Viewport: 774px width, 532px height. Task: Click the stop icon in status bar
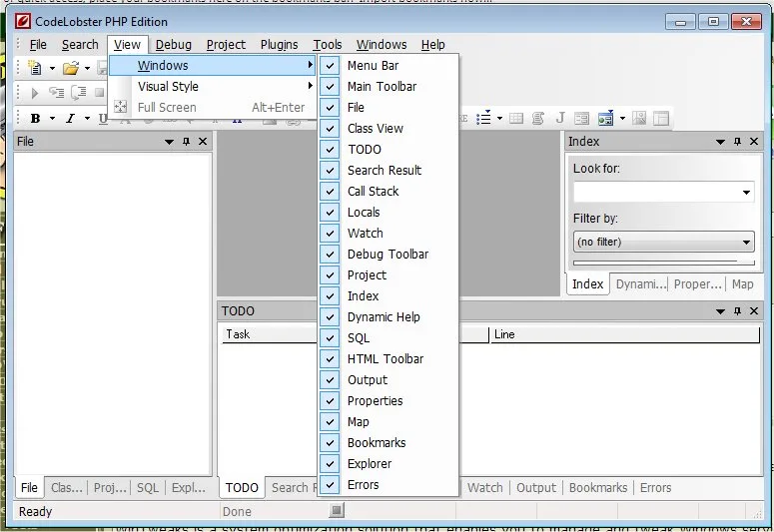337,510
